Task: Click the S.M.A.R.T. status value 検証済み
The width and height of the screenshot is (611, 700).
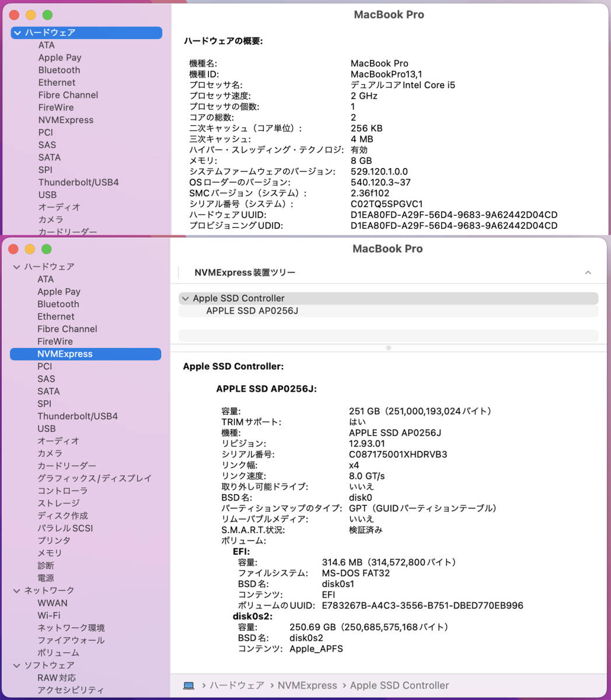Action: click(x=366, y=530)
